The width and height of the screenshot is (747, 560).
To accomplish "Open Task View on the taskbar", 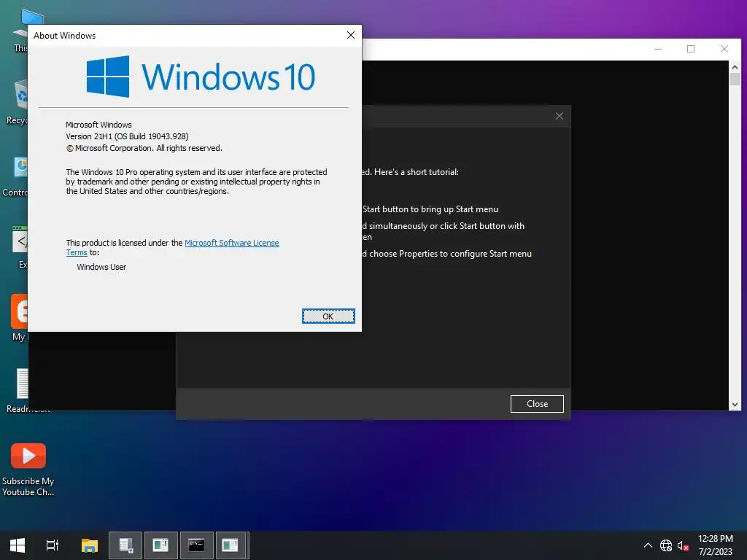I will (53, 545).
